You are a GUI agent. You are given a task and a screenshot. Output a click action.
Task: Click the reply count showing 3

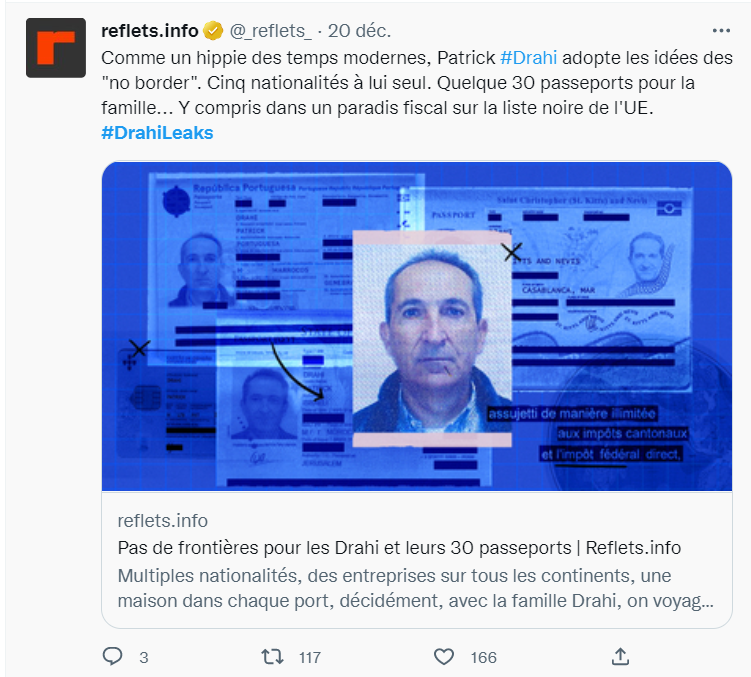tap(144, 657)
